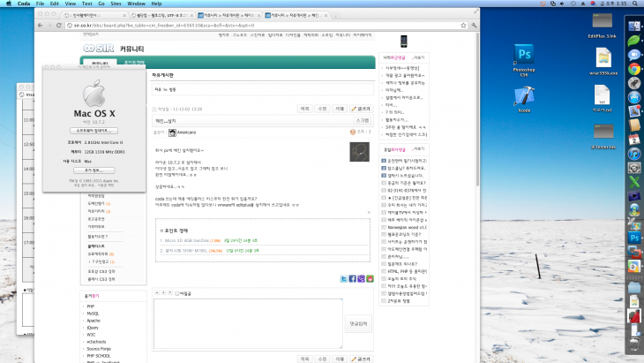Click the red-green share icon under the post
The image size is (644, 363).
(370, 279)
